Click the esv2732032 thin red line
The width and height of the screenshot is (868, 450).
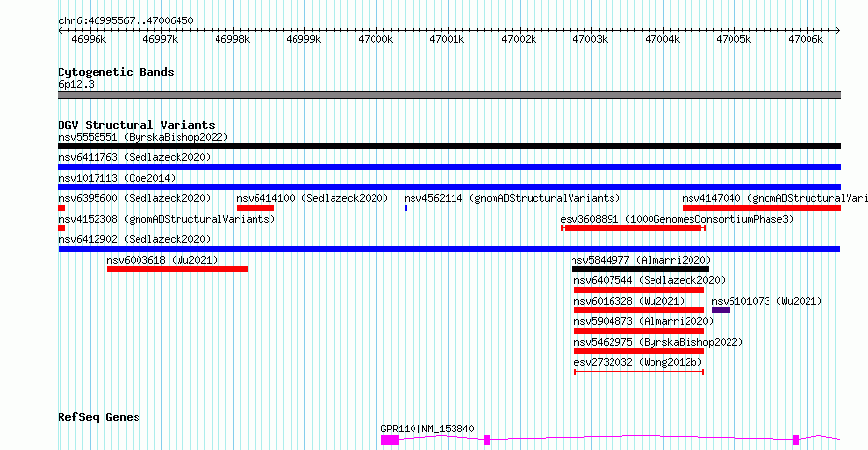pyautogui.click(x=640, y=372)
